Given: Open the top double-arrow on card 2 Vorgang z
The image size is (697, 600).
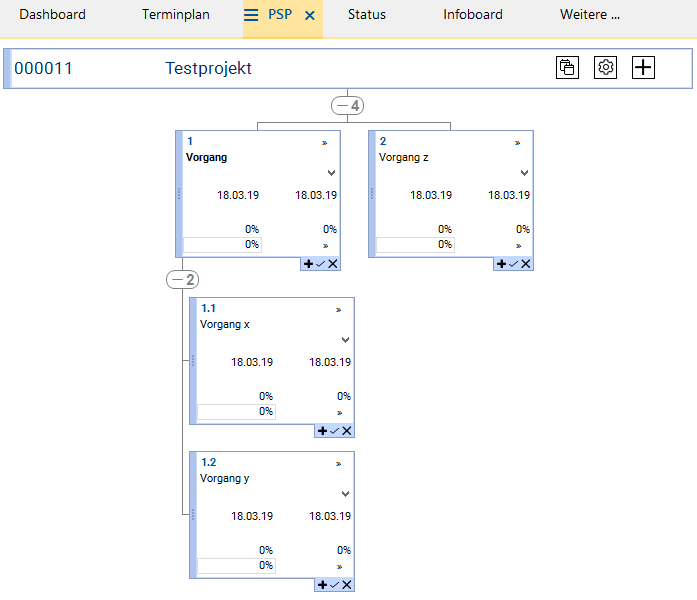Looking at the screenshot, I should click(x=517, y=143).
